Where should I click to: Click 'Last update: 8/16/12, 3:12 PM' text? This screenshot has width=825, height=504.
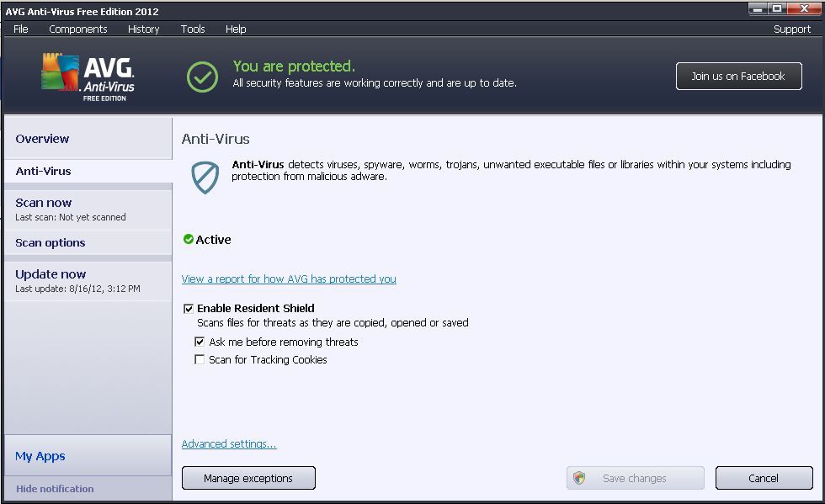[77, 289]
